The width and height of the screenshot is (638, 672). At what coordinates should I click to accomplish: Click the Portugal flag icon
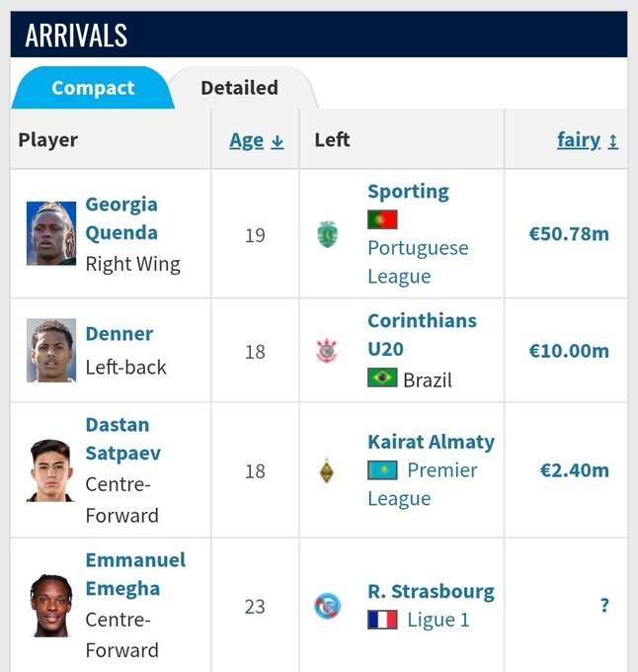click(382, 219)
